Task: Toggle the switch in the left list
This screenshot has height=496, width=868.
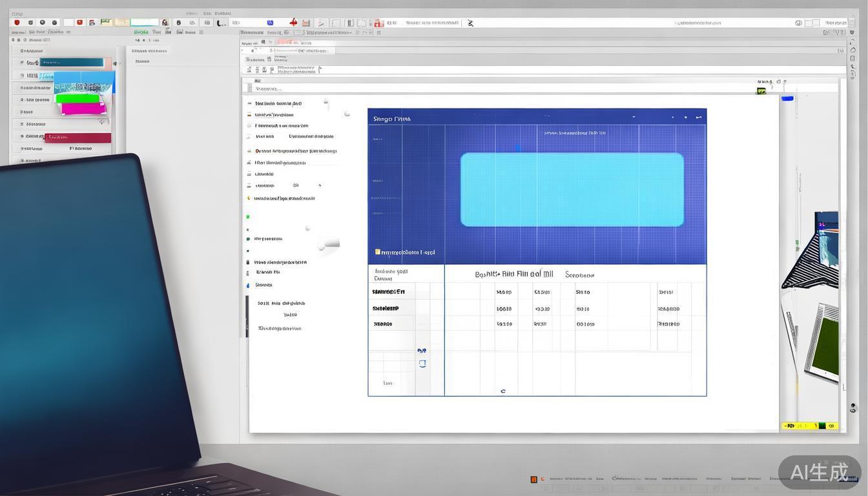Action: [329, 244]
